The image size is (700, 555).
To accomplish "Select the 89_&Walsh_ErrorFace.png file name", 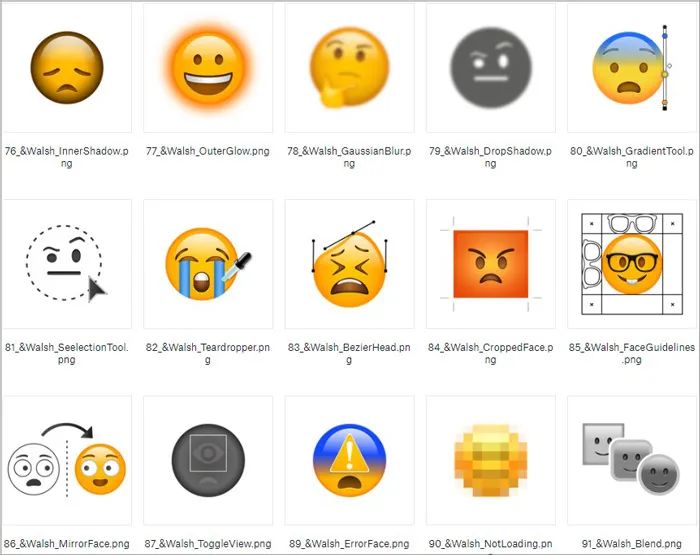I will [350, 544].
